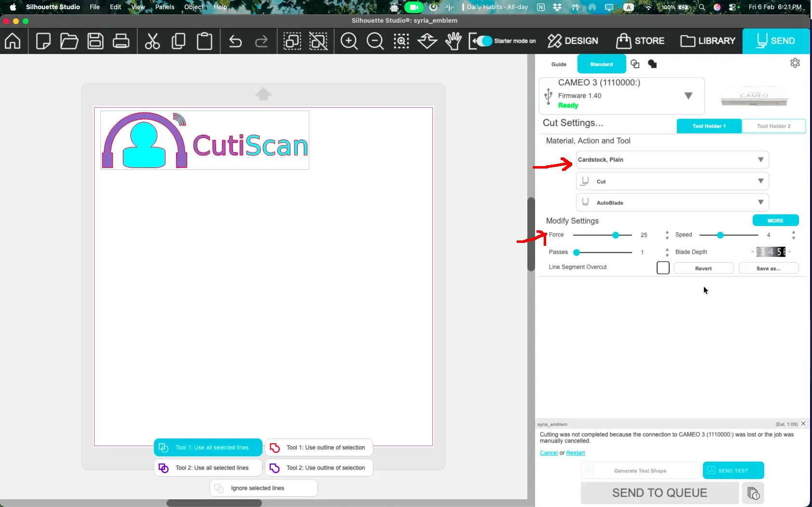
Task: Zoom out of the canvas
Action: coord(375,41)
